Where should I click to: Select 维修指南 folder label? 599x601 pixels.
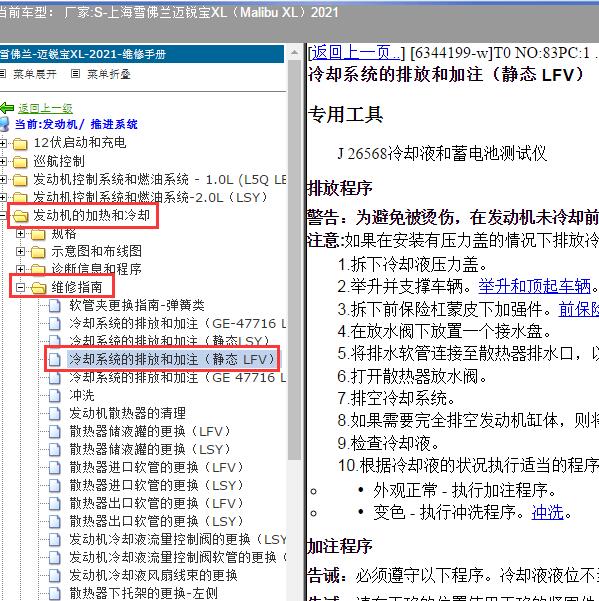pyautogui.click(x=77, y=287)
